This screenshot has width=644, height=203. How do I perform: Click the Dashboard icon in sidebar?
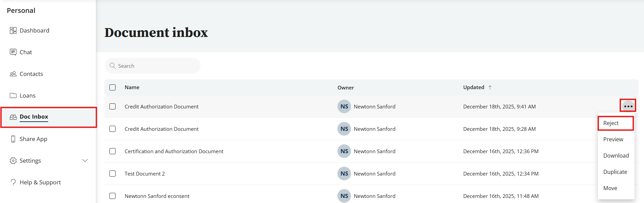[x=13, y=31]
